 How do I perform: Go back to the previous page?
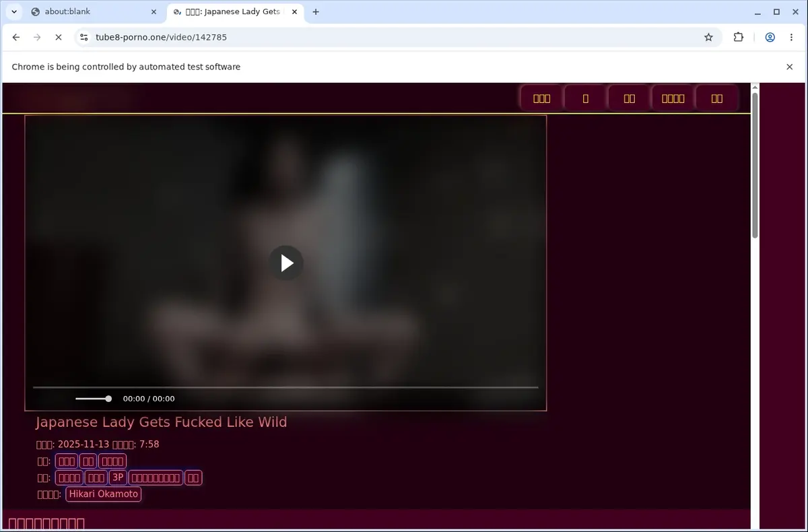coord(16,37)
